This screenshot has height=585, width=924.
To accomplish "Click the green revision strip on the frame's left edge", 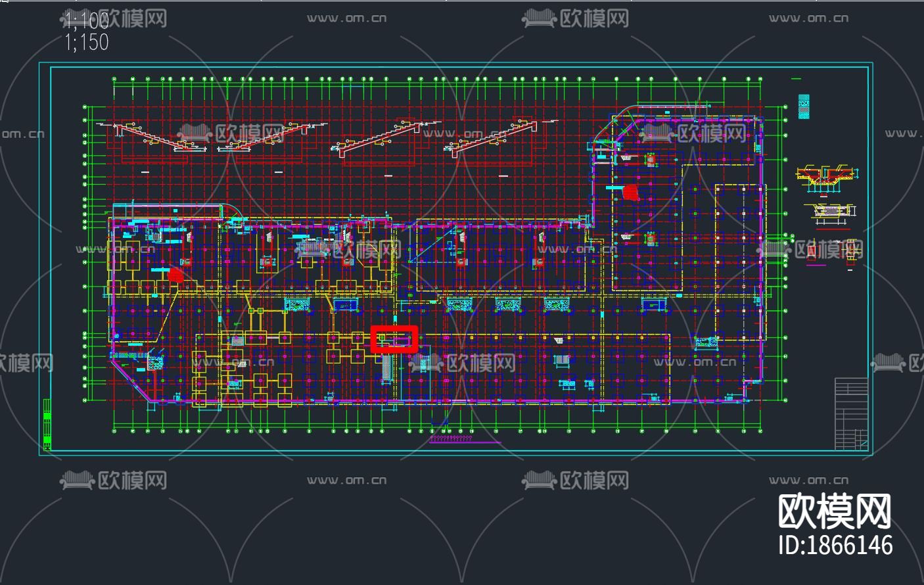I will (x=47, y=424).
